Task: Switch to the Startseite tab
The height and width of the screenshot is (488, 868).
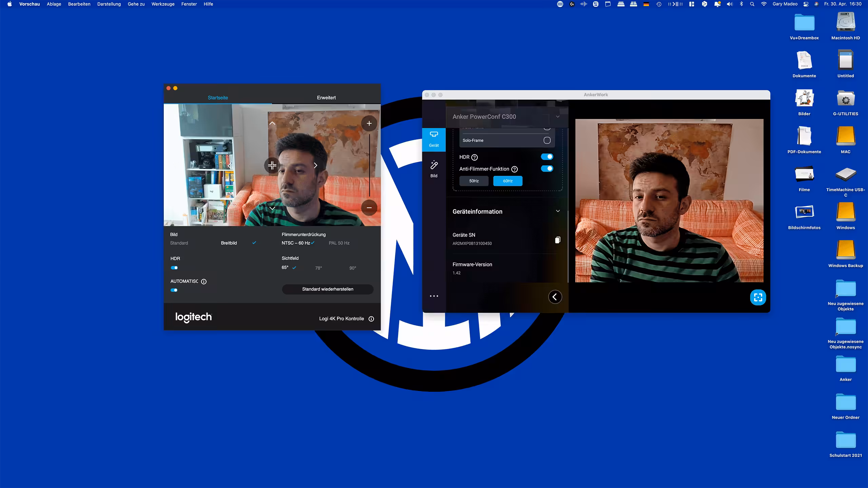Action: pos(218,98)
